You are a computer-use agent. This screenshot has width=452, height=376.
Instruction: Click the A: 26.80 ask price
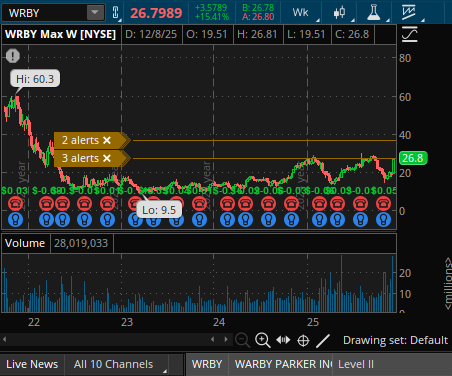click(258, 17)
